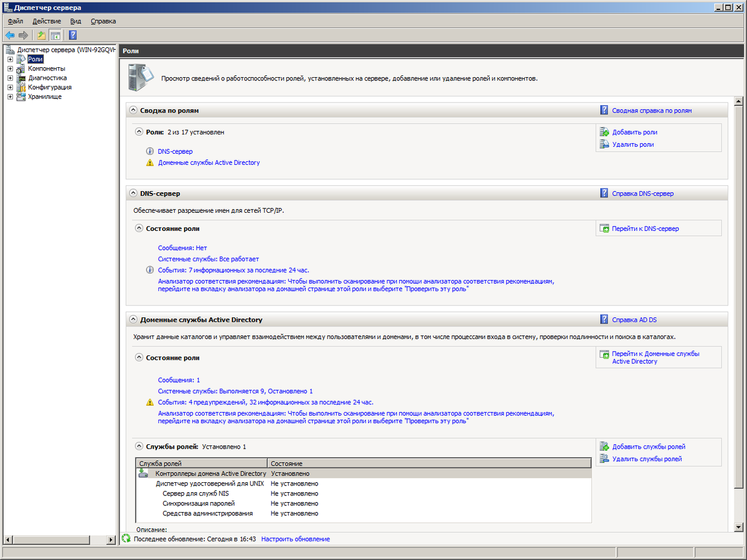Screen dimensions: 747x560
Task: Select the Средства администрирования row
Action: [x=363, y=513]
